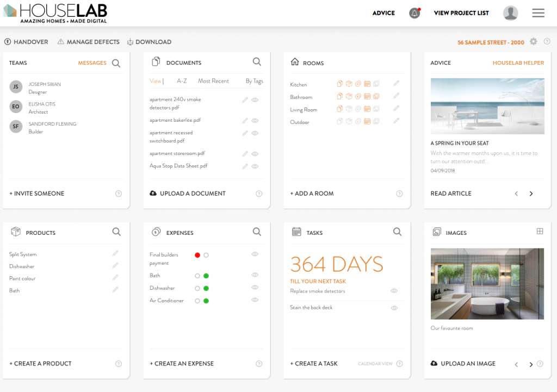
Task: View apartment recessed switchboard.pdf eye icon
Action: (255, 133)
